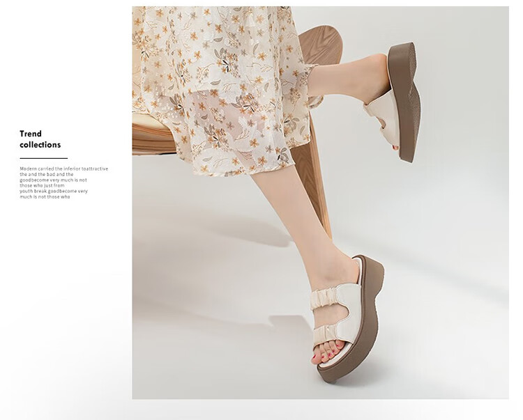The height and width of the screenshot is (420, 523).
Task: Click the 'Modern carried the inferior toattractive' line
Action: 63,169
